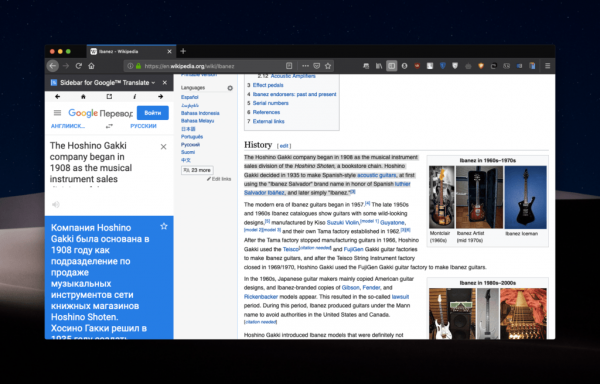600x384 pixels.
Task: Go back using the browser back button
Action: [53, 66]
